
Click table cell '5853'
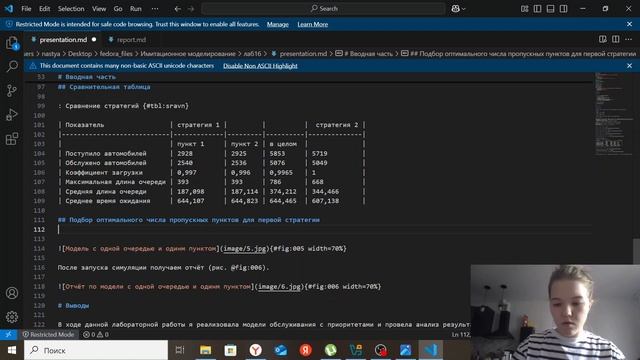click(277, 153)
